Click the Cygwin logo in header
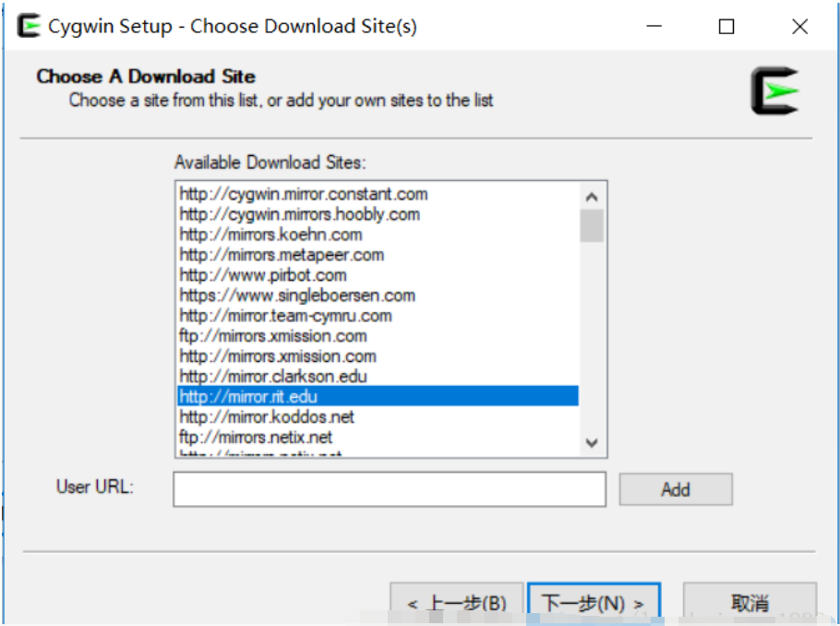 coord(774,91)
